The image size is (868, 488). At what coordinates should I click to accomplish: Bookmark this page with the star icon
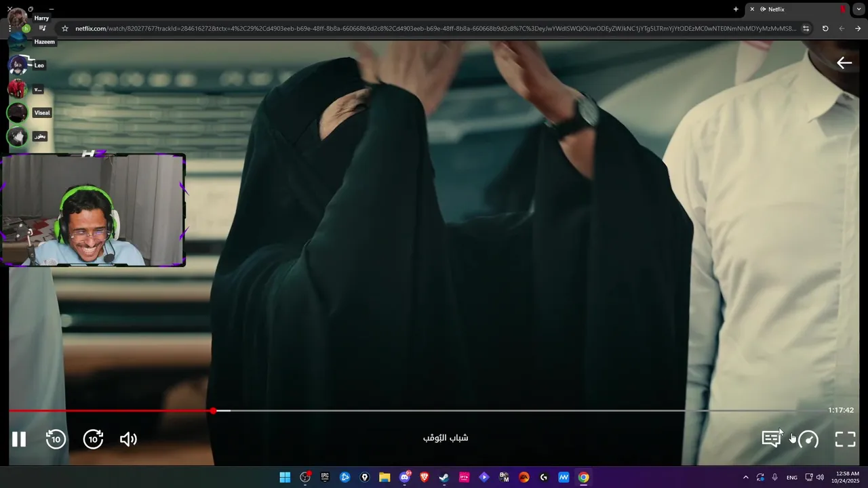(65, 28)
